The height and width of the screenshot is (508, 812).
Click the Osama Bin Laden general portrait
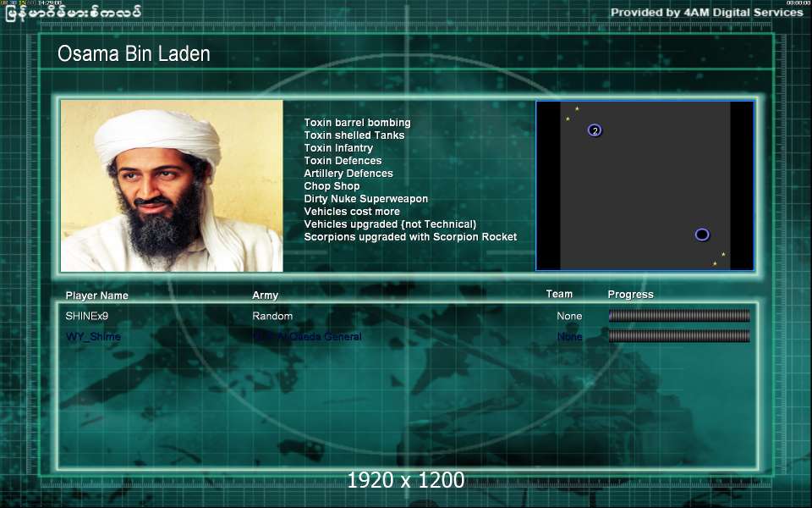(172, 185)
